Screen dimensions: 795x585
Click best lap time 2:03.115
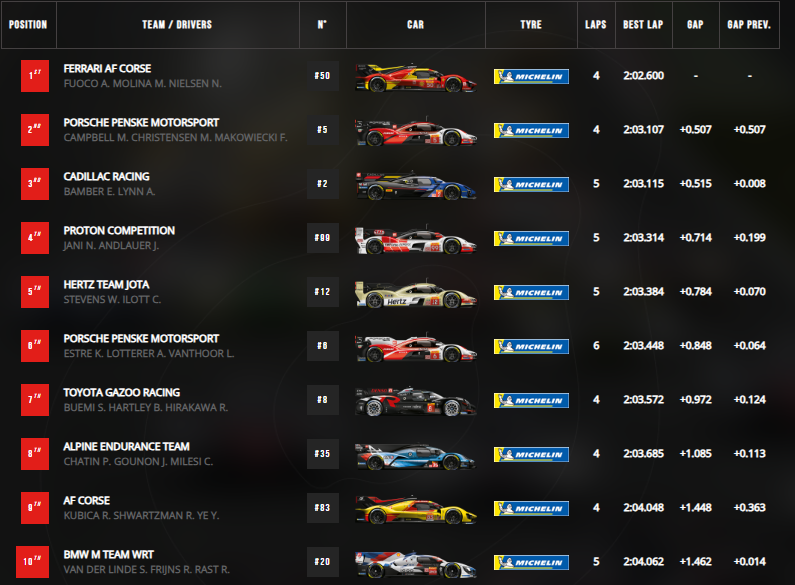[643, 184]
